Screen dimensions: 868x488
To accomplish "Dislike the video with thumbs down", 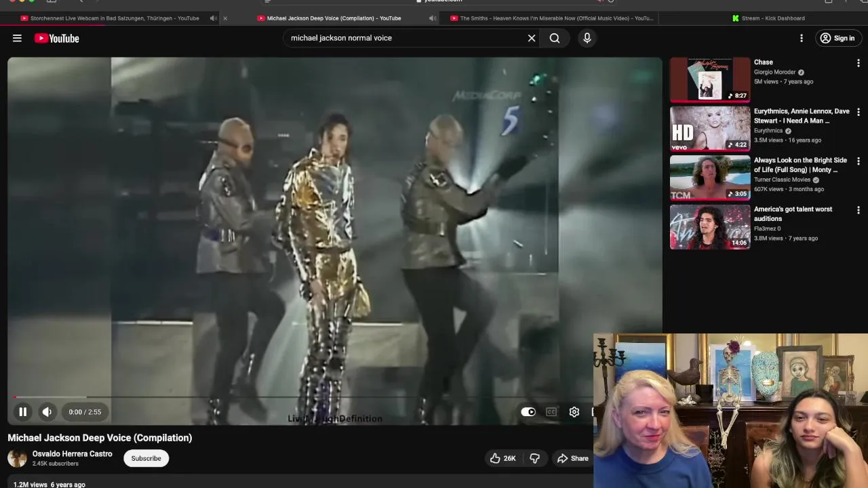I will (534, 458).
